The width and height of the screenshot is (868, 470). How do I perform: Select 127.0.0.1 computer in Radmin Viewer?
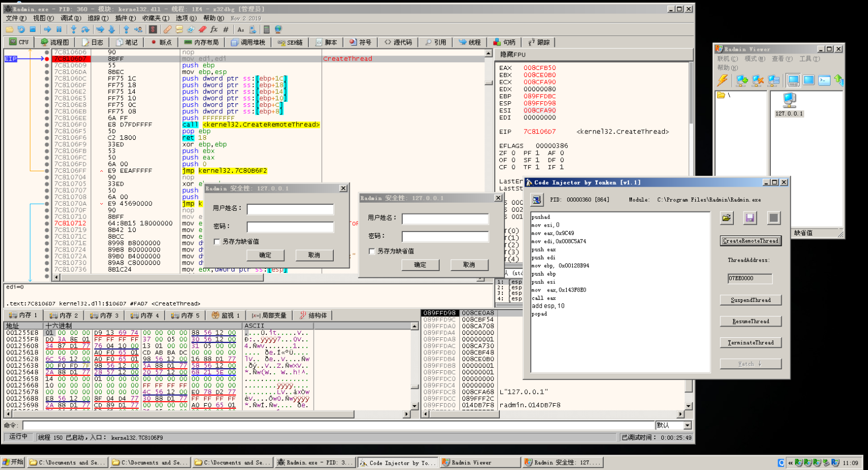pos(789,104)
